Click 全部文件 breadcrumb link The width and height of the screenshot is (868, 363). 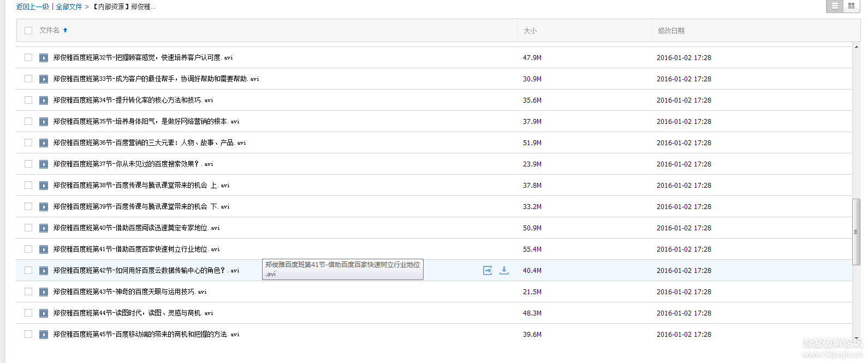[x=69, y=7]
